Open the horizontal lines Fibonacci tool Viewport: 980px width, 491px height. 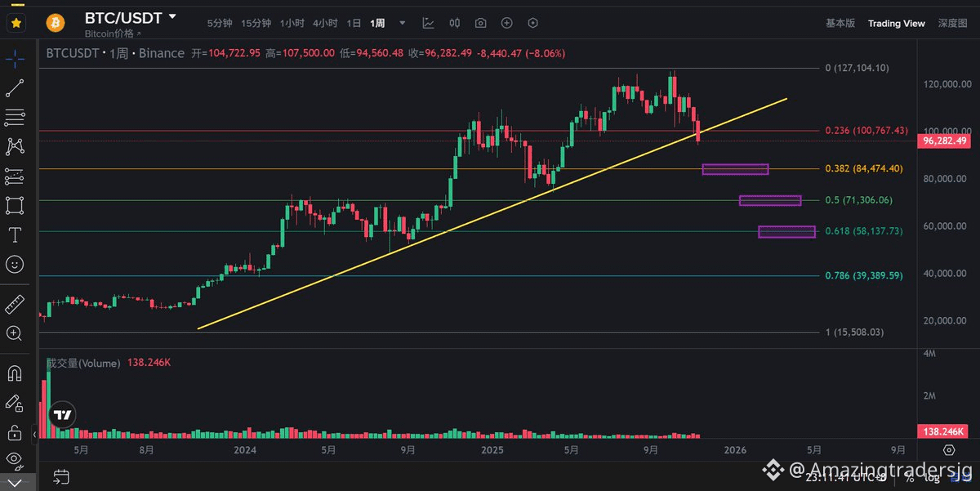[15, 117]
